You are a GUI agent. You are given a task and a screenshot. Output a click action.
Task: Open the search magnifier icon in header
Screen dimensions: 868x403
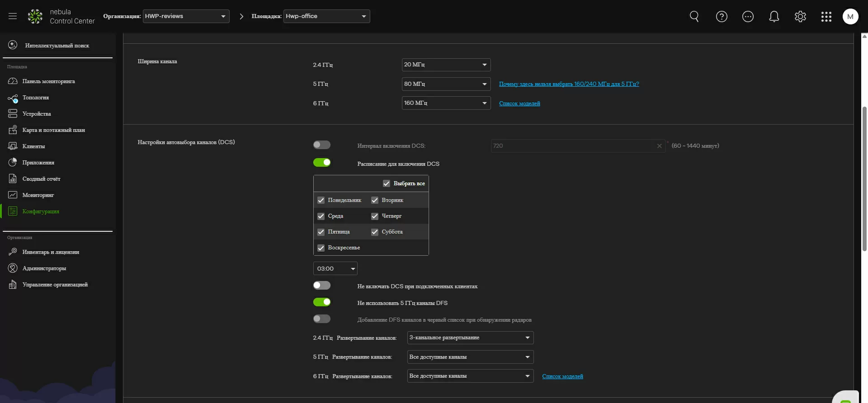[x=694, y=17]
